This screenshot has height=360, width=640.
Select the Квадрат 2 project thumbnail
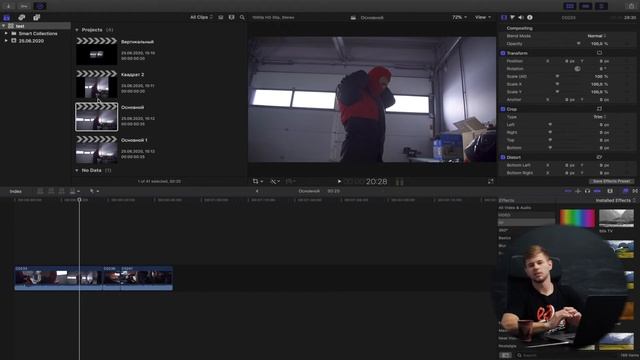pos(97,84)
